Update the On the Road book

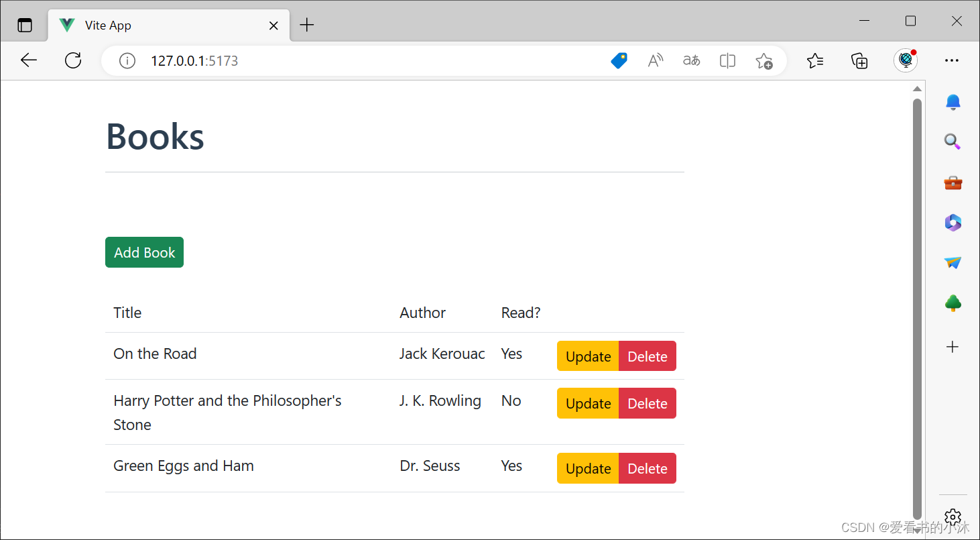point(588,356)
